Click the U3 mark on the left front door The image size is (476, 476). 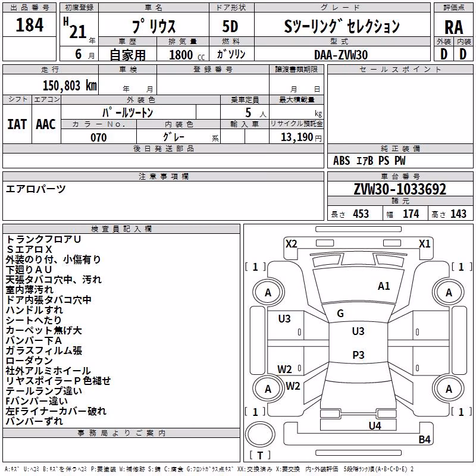284,318
